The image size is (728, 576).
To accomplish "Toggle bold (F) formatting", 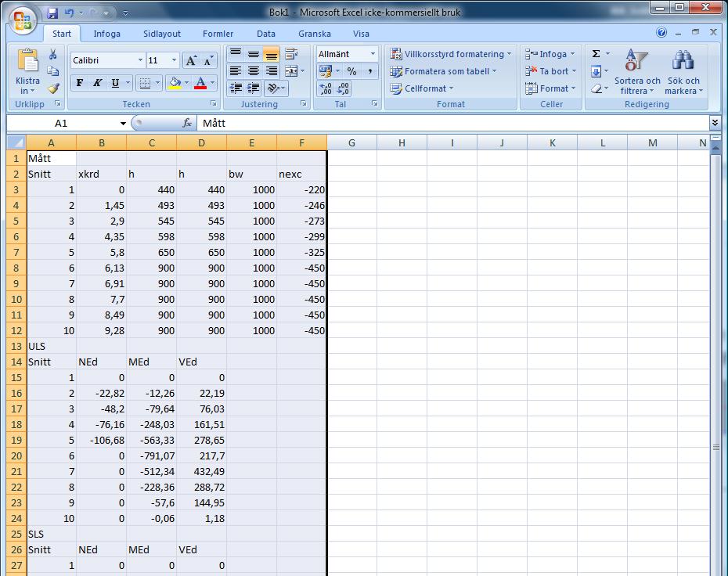I will [x=79, y=83].
